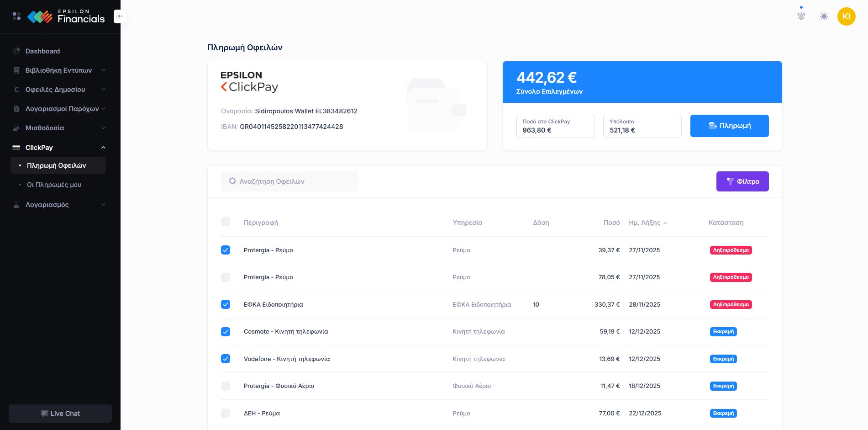Screen dimensions: 868x430
Task: Open Οι Πληρωμές μου submenu item
Action: (54, 185)
